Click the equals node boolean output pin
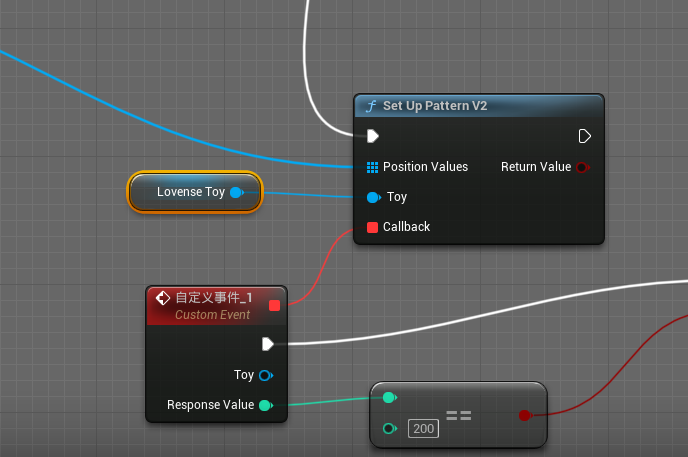Viewport: 688px width, 457px height. point(525,415)
